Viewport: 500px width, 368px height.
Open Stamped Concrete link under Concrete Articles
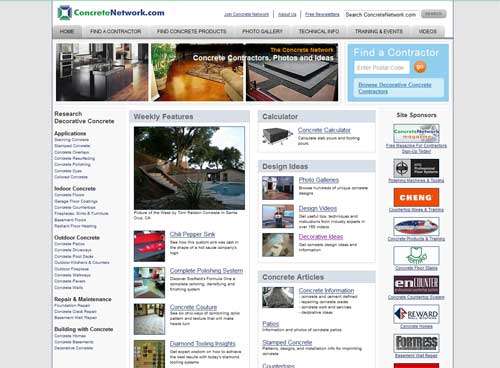pos(287,342)
